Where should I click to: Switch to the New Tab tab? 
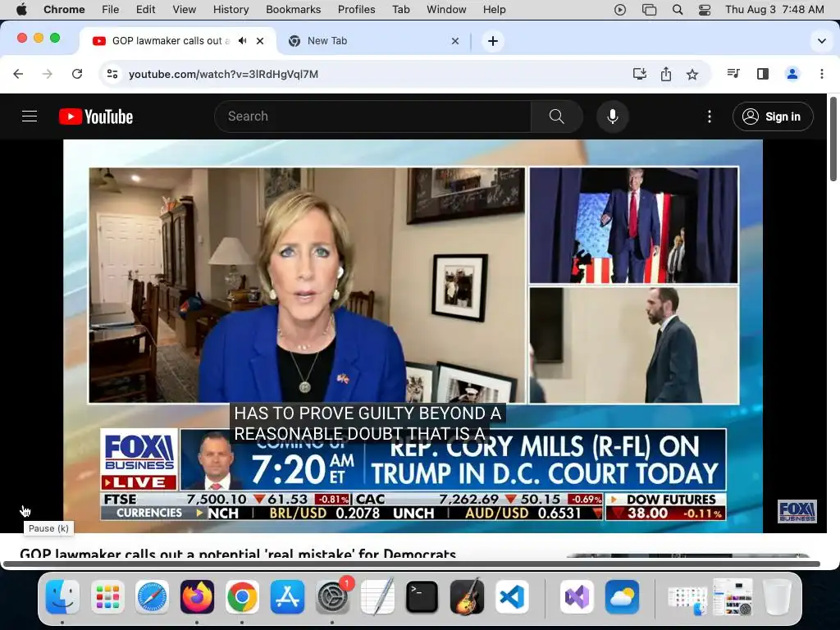374,41
